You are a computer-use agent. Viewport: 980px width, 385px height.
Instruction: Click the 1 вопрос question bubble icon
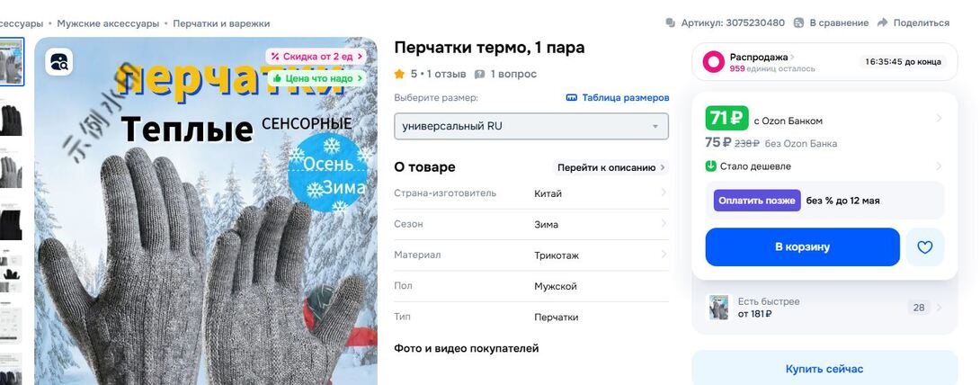[x=479, y=75]
